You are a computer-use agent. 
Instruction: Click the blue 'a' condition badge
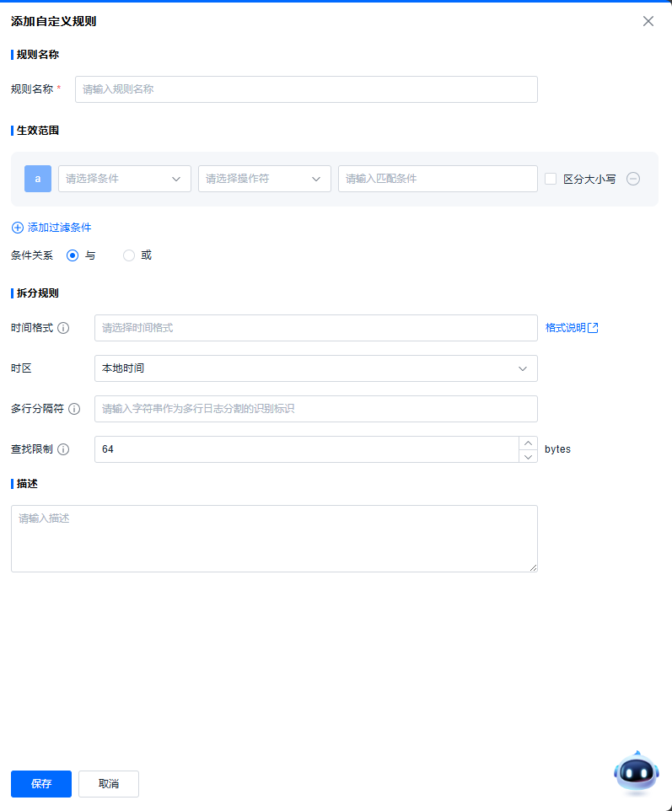pyautogui.click(x=38, y=179)
